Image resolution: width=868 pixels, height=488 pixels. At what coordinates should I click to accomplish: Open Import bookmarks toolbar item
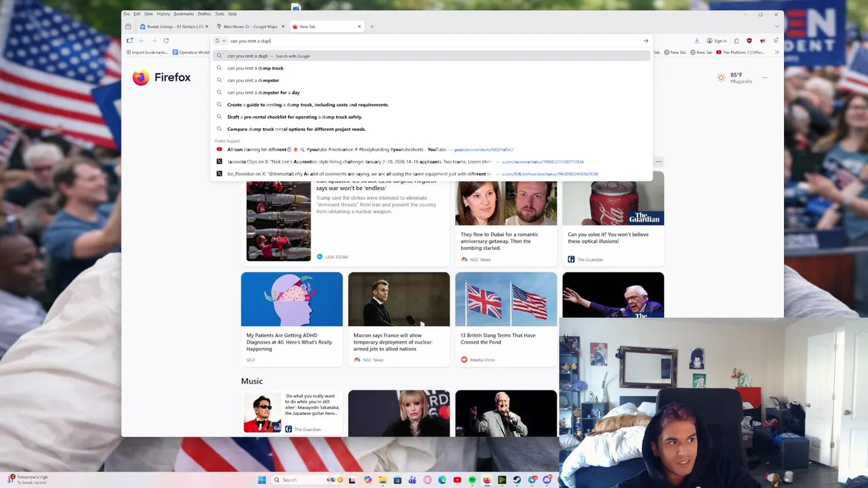tap(148, 52)
